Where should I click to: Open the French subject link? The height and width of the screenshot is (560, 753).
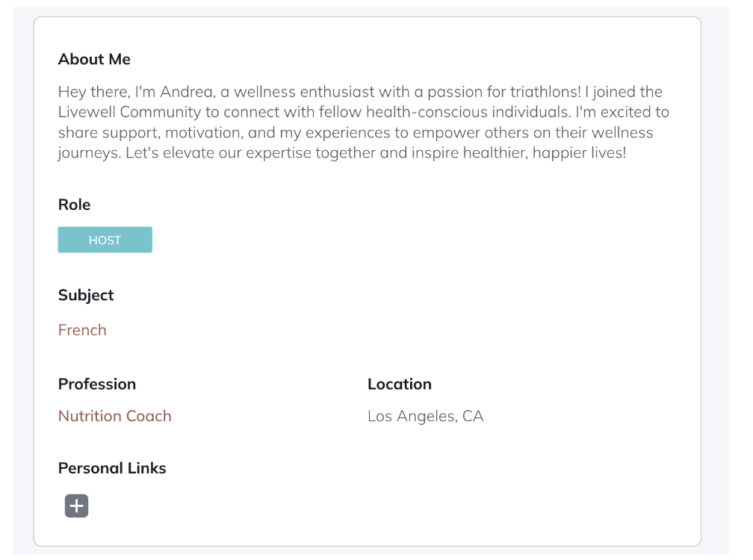(x=82, y=330)
